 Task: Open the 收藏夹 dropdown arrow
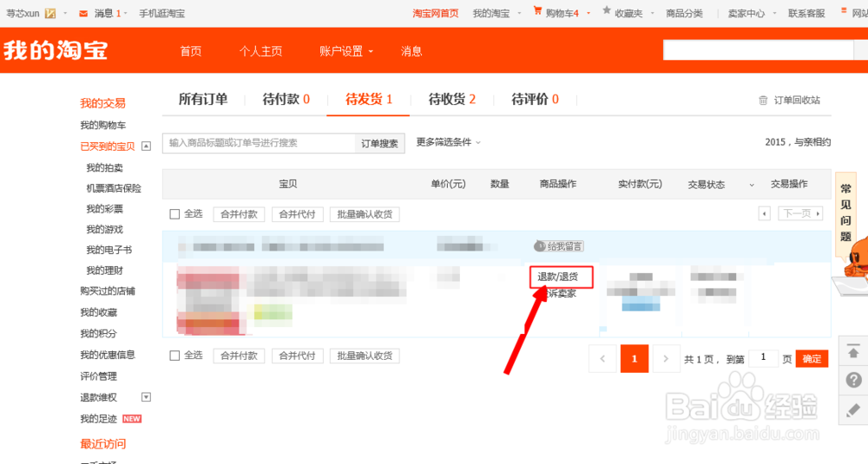652,13
